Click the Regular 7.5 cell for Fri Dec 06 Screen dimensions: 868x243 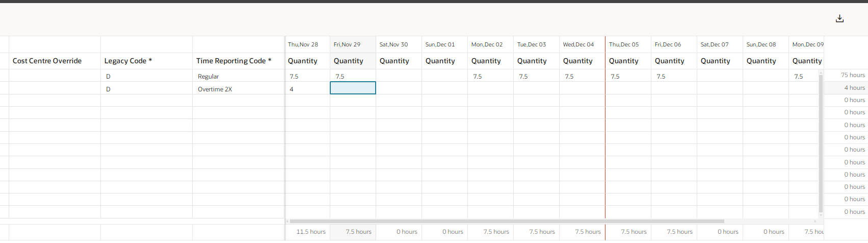pos(674,76)
